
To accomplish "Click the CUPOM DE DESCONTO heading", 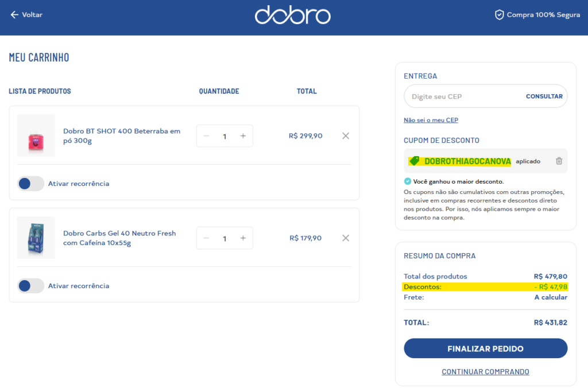I will [442, 140].
